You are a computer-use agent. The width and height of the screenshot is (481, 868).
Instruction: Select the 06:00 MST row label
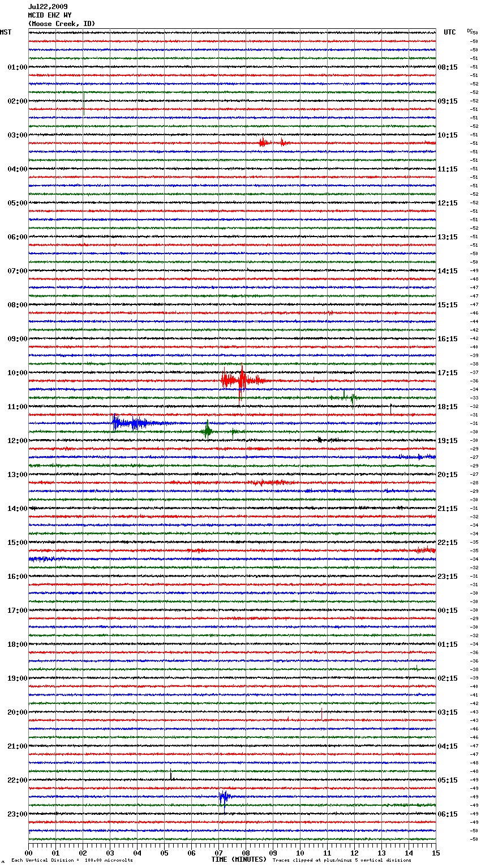coord(18,237)
